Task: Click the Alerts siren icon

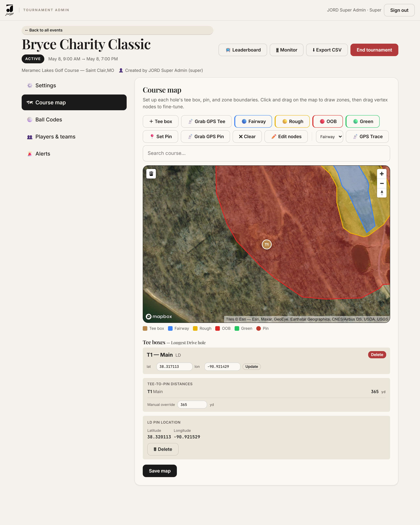Action: [30, 154]
